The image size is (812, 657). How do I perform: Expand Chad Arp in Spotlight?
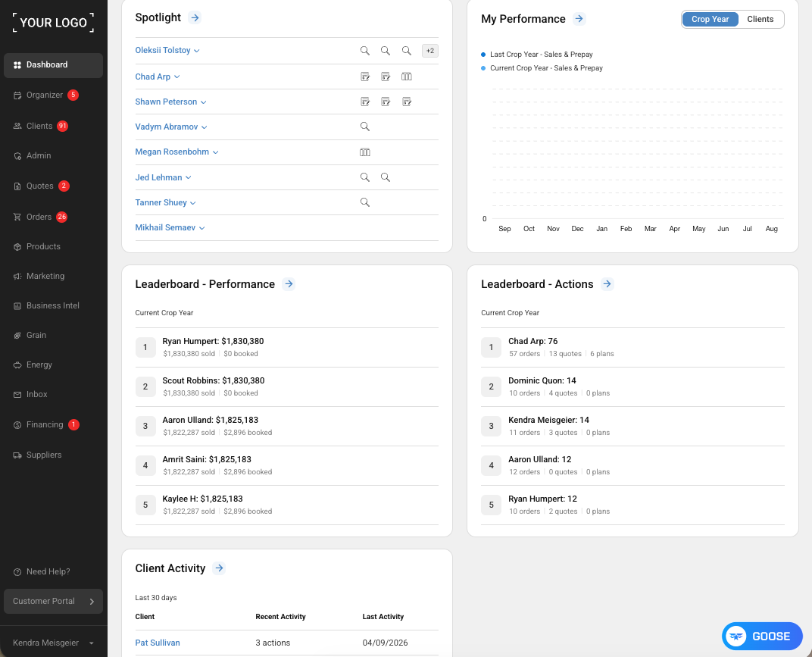pyautogui.click(x=158, y=77)
